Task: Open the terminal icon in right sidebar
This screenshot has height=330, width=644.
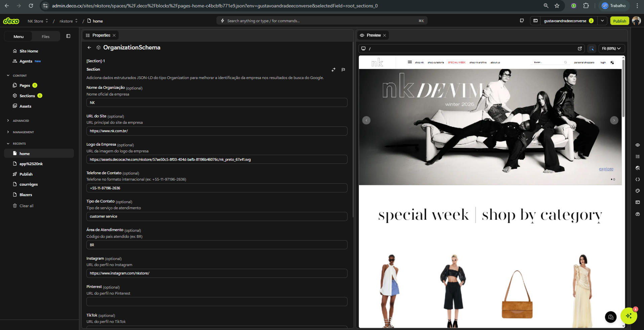Action: [638, 202]
